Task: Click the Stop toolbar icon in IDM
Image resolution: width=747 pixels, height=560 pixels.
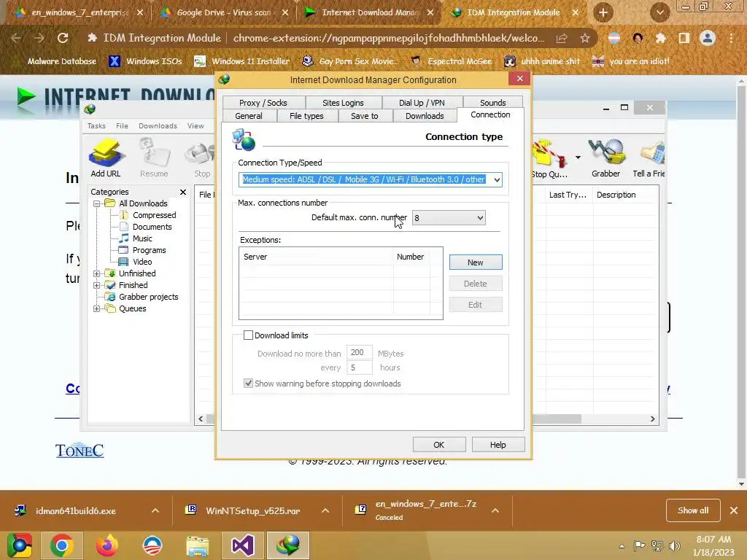Action: point(201,158)
